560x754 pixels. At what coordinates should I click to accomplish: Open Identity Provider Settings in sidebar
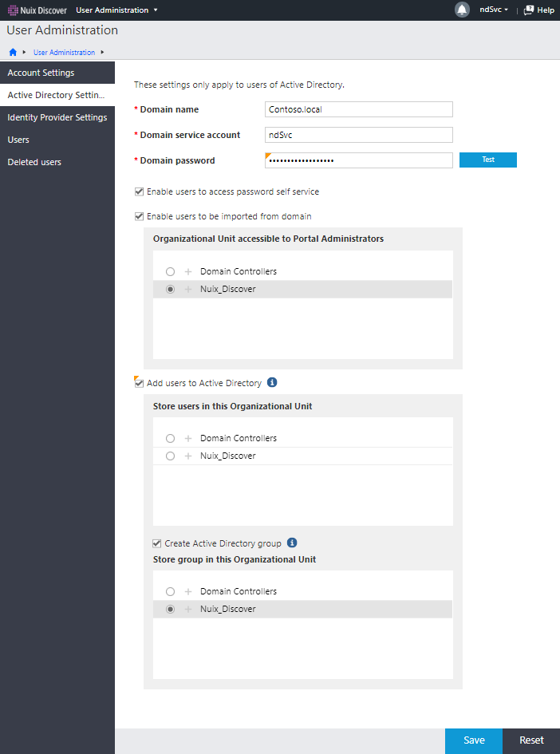pyautogui.click(x=57, y=117)
